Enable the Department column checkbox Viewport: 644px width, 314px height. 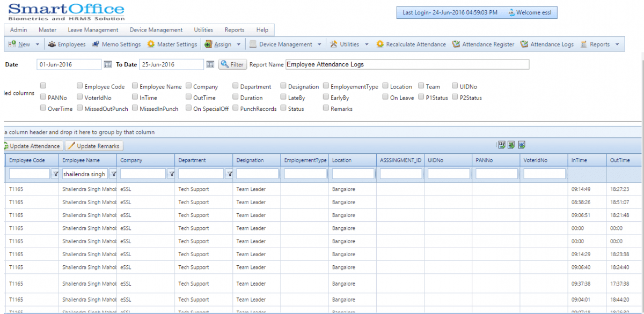[236, 86]
